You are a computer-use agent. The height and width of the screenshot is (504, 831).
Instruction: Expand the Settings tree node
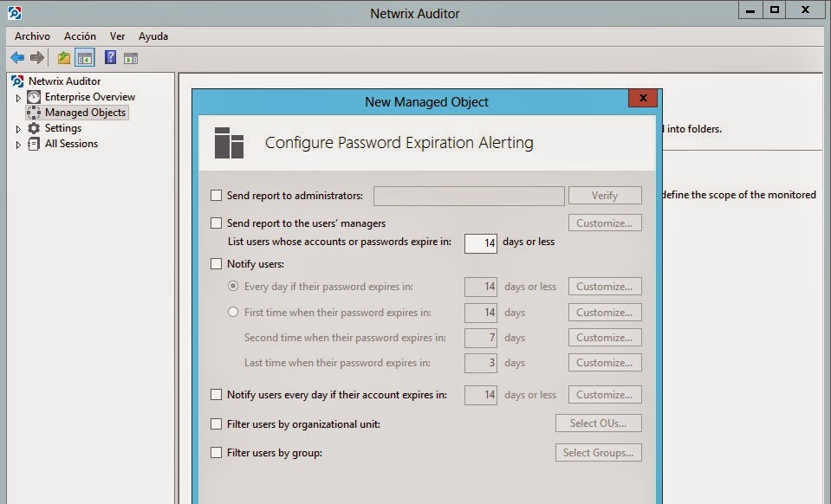[x=19, y=129]
